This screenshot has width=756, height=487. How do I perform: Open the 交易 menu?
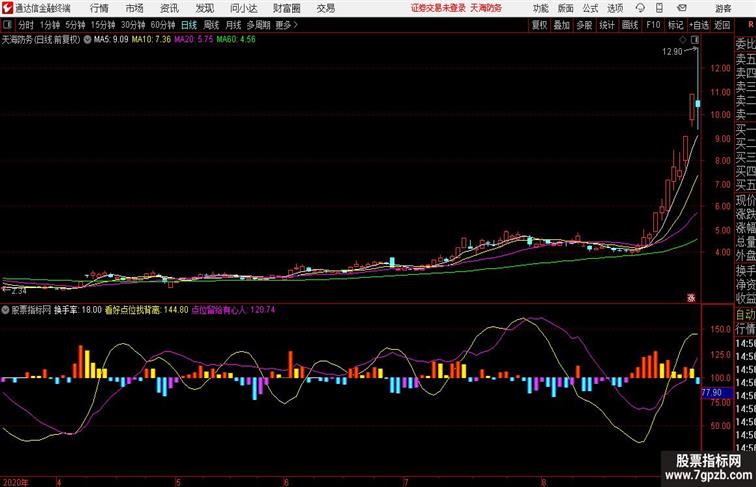(325, 8)
